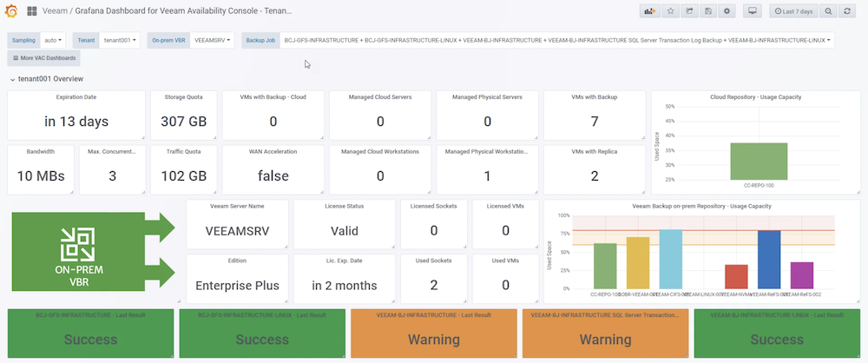Click the 307 GB storage quota value
This screenshot has width=868, height=363.
183,122
